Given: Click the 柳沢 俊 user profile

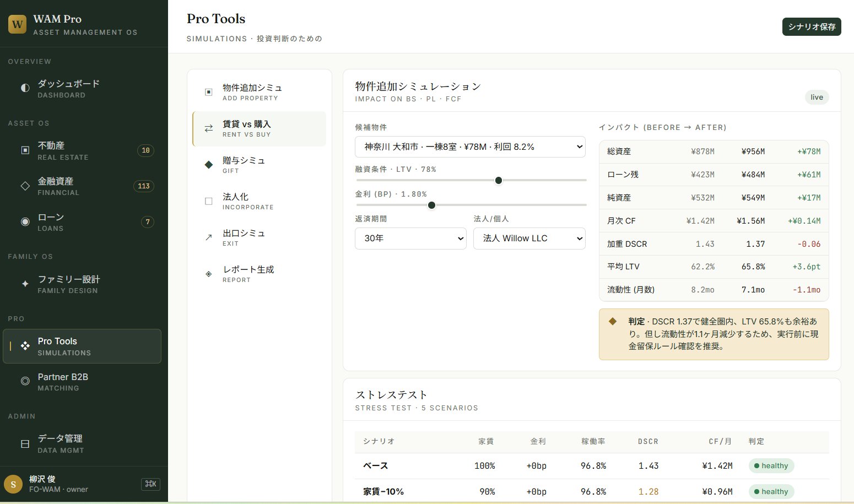Looking at the screenshot, I should click(58, 484).
